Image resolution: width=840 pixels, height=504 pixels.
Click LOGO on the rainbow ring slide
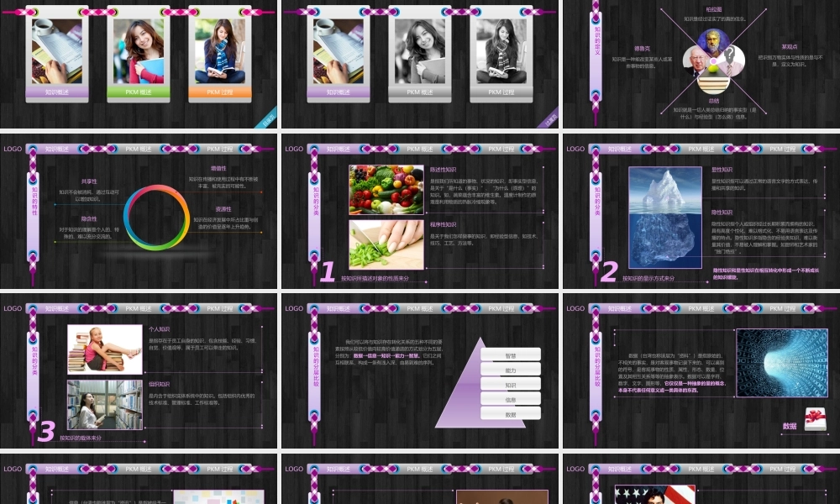click(13, 149)
